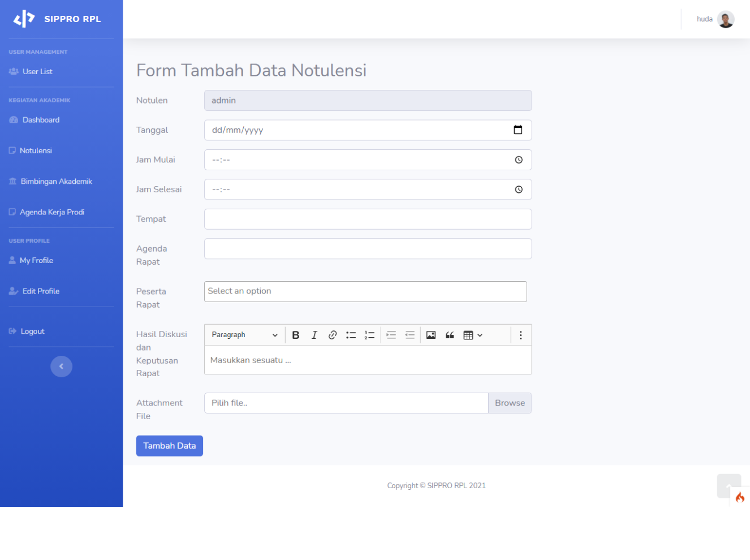Click the Dashboard gauge icon
750x560 pixels.
[x=14, y=120]
